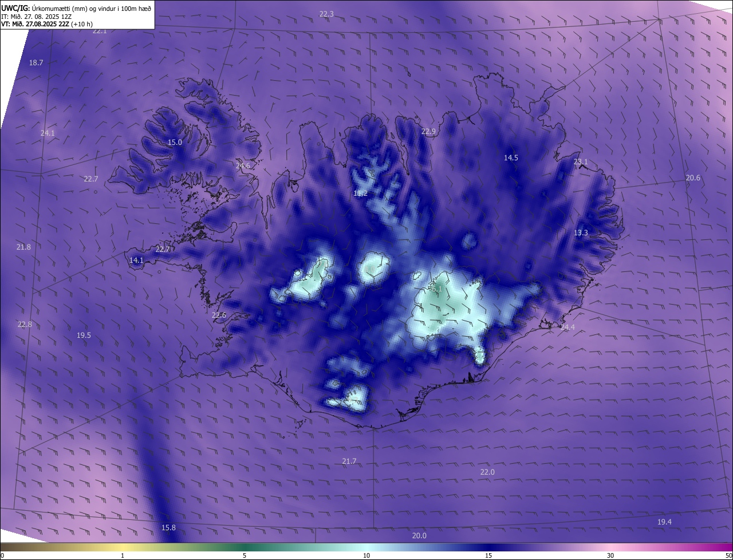Click the "24.1" value on the map
This screenshot has width=733, height=560.
(48, 133)
